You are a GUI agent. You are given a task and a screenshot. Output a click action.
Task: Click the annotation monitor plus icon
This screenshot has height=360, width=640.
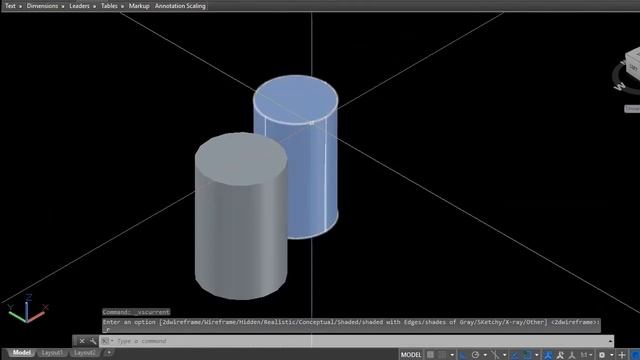622,355
